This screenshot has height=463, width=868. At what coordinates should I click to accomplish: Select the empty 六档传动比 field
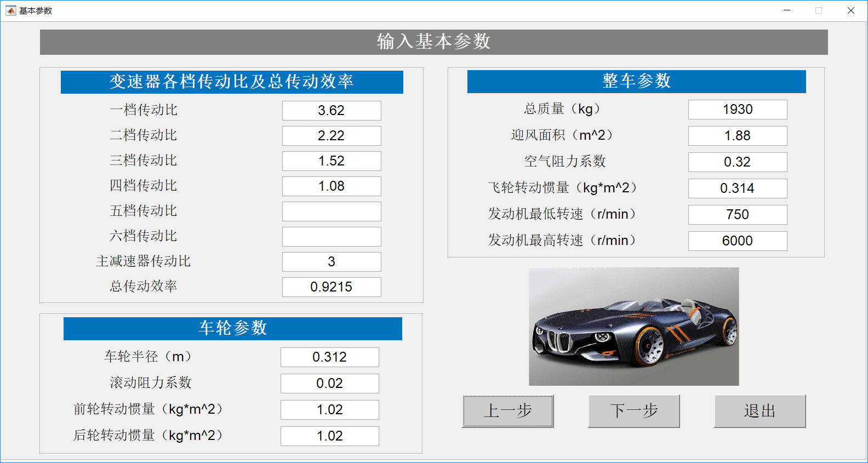tap(332, 237)
